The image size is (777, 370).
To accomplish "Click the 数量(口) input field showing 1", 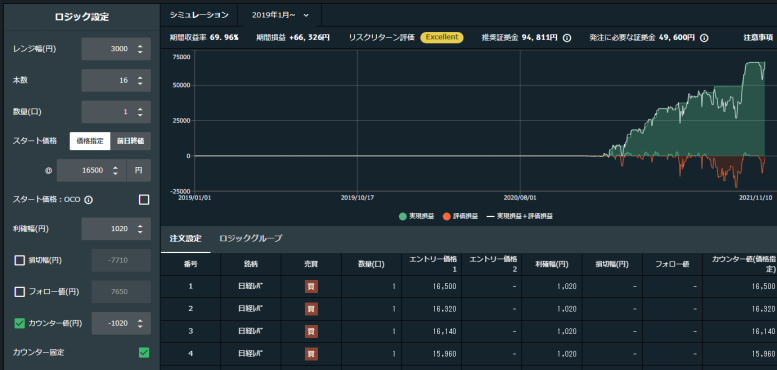I will pyautogui.click(x=116, y=112).
